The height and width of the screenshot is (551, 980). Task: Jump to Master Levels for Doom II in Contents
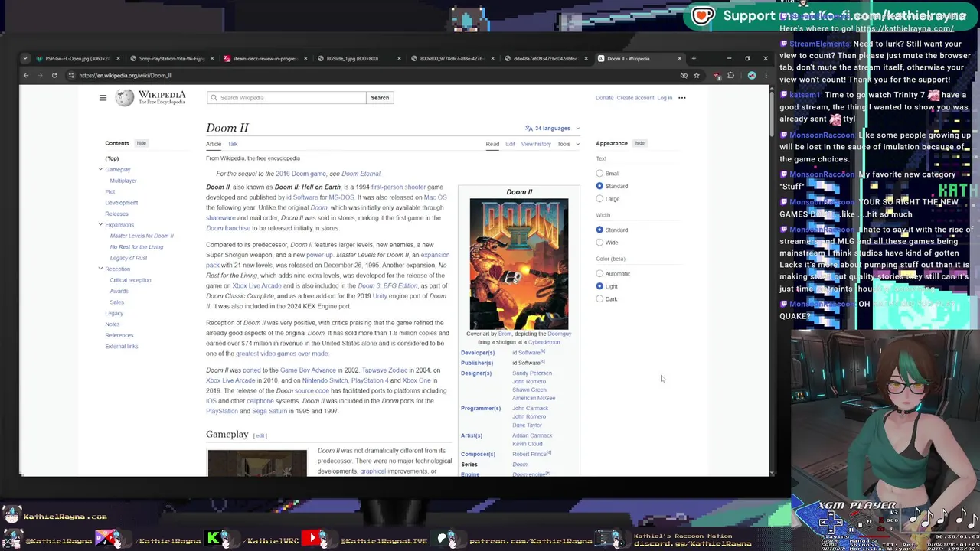[142, 236]
